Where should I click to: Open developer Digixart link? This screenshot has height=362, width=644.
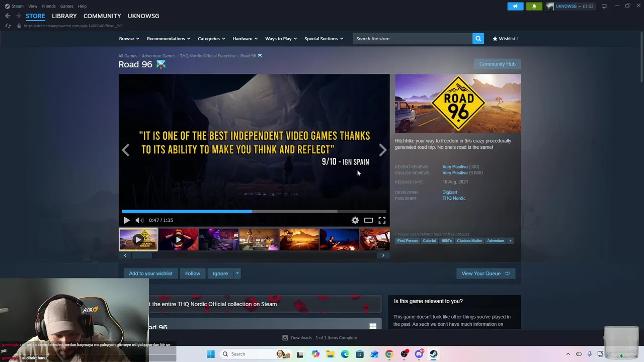point(450,192)
